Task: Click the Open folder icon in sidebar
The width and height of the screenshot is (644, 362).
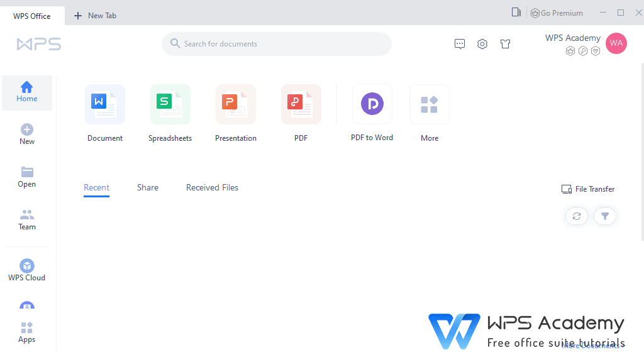Action: pos(27,172)
